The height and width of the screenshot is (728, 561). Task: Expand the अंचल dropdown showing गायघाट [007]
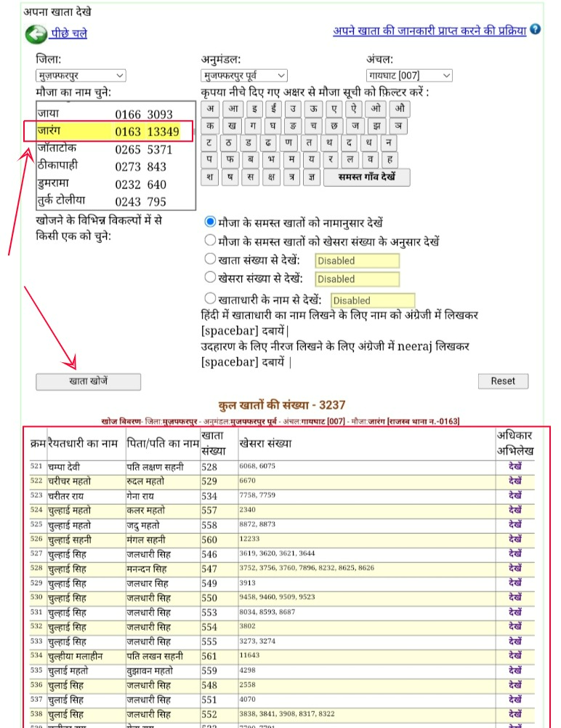pyautogui.click(x=409, y=76)
